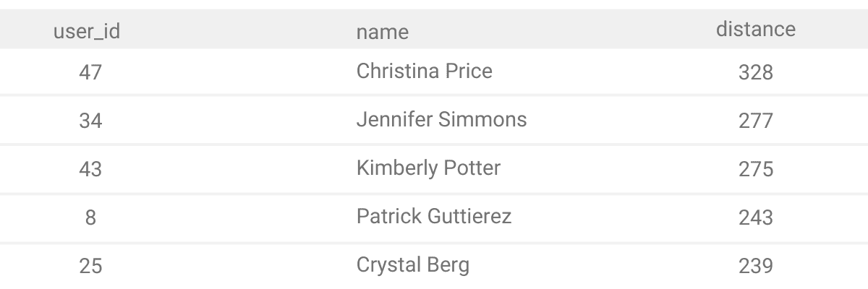Click the name column header
Viewport: 868px width, 289px height.
tap(382, 32)
